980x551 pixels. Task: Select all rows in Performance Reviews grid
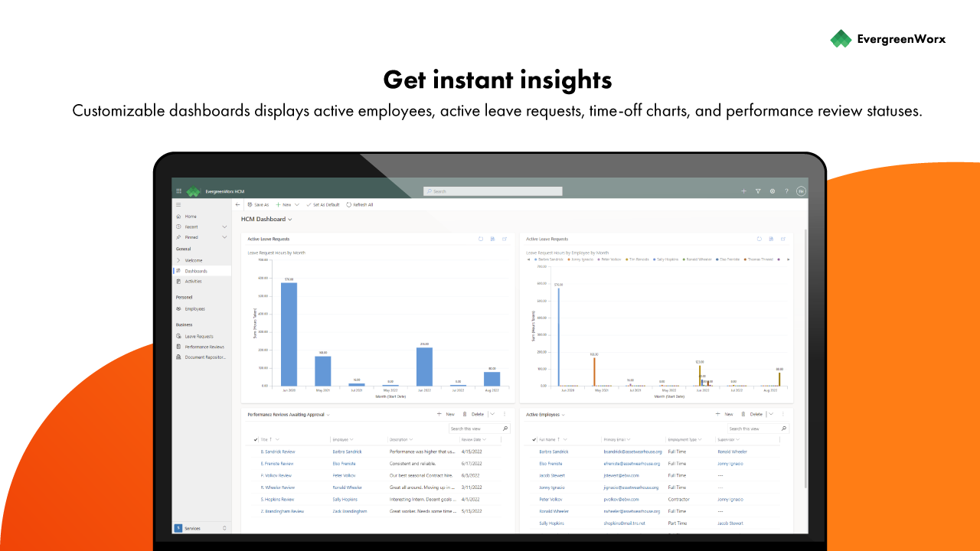pyautogui.click(x=256, y=439)
